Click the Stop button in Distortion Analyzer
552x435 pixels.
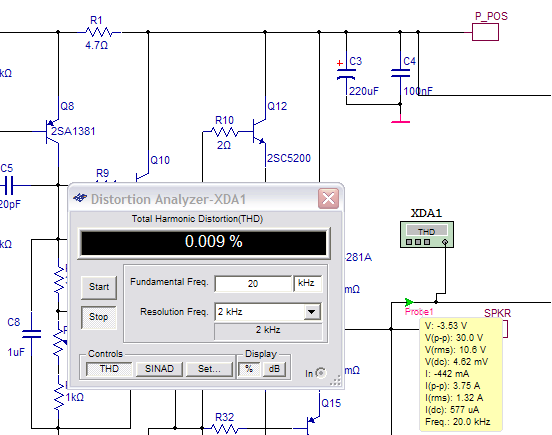point(99,317)
